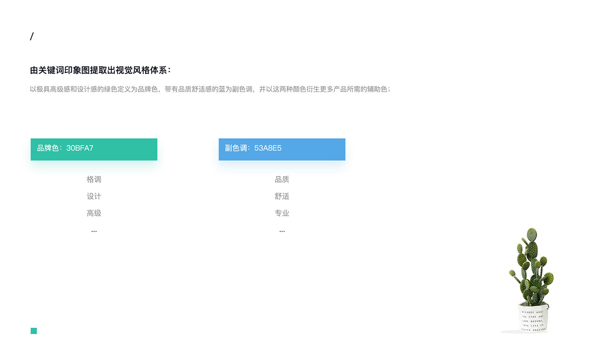The height and width of the screenshot is (364, 589).
Task: Click the blue 副色调 53A8E5 color swatch
Action: (x=282, y=149)
